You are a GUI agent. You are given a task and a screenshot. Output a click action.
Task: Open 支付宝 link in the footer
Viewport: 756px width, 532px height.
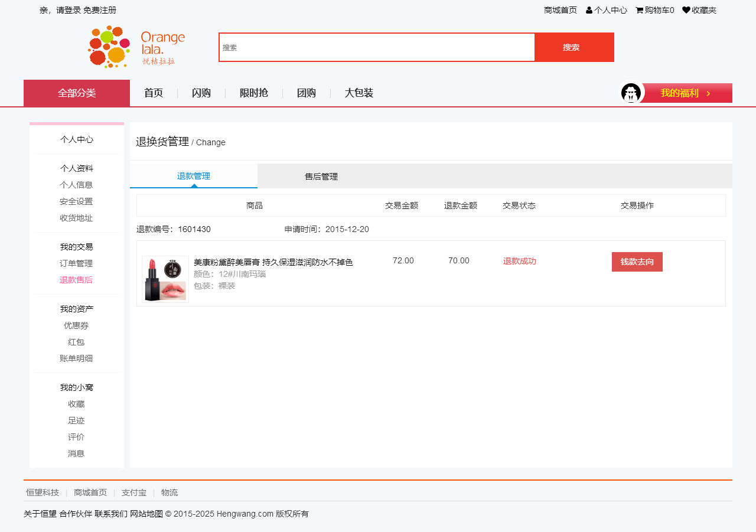point(134,492)
